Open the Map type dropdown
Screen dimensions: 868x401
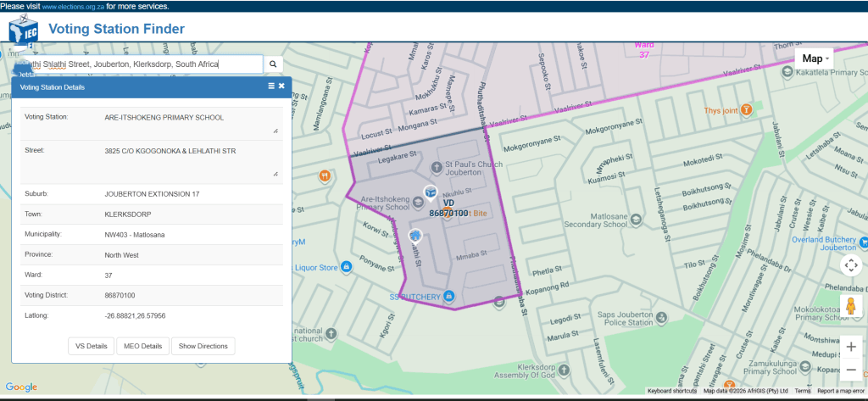[x=815, y=58]
